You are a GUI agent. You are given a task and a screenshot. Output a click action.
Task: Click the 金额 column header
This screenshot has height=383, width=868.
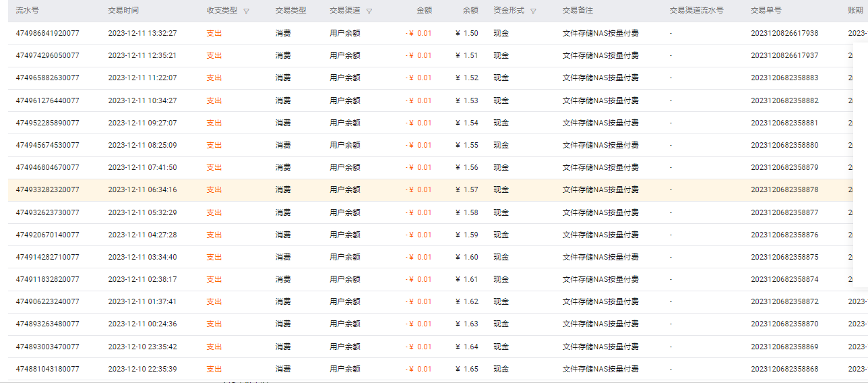pos(424,11)
